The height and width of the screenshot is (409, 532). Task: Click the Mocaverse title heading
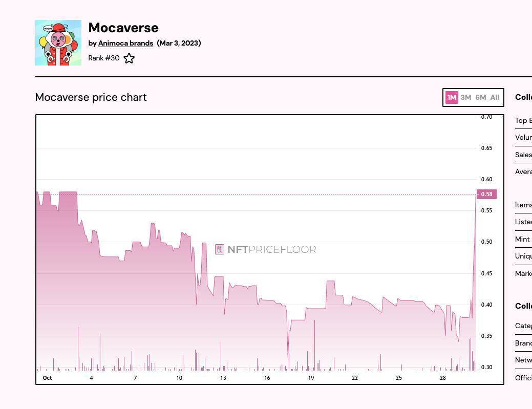tap(123, 28)
